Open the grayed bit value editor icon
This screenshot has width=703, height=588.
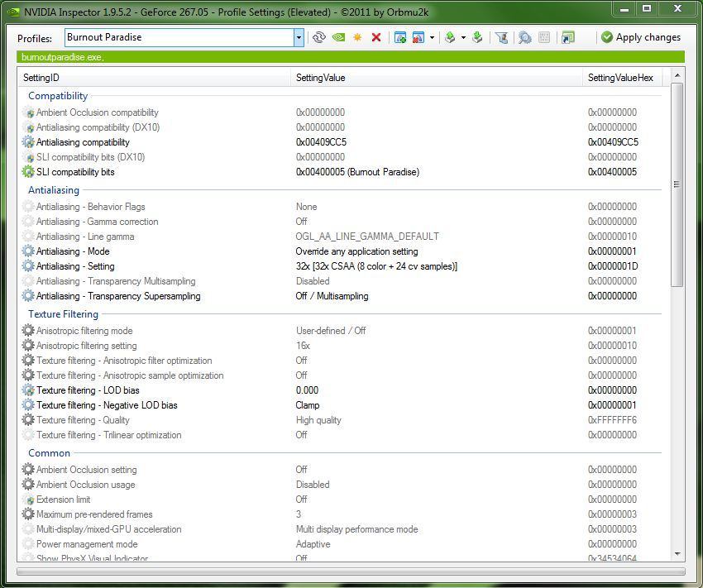tap(544, 37)
